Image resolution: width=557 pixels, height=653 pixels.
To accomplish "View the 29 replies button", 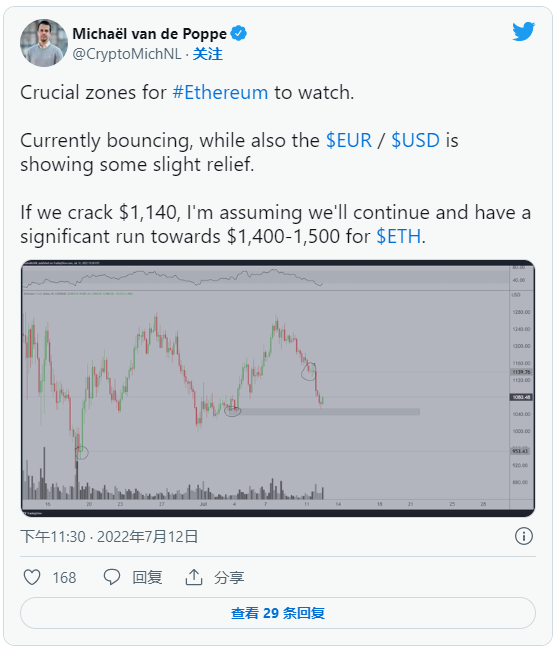I will (278, 613).
